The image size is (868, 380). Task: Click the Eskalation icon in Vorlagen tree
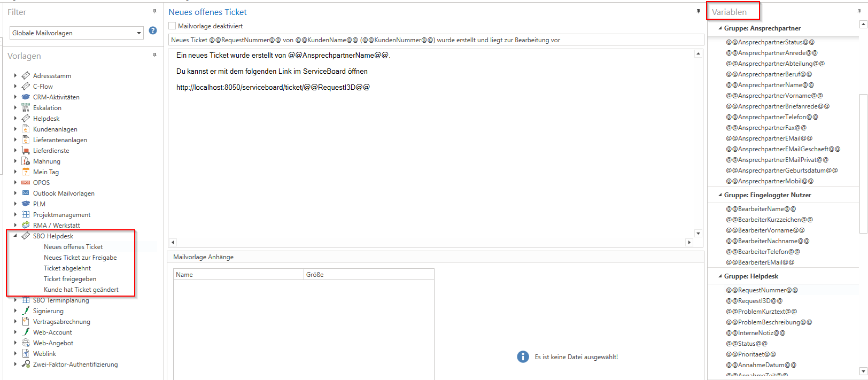[26, 108]
